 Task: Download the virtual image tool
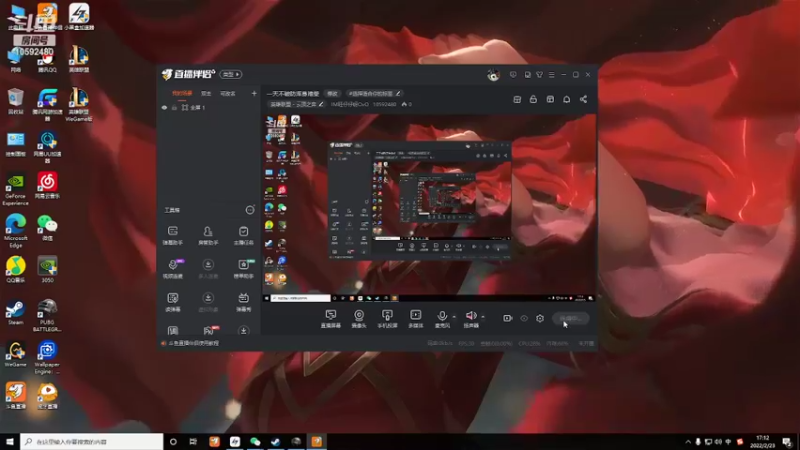(x=208, y=302)
